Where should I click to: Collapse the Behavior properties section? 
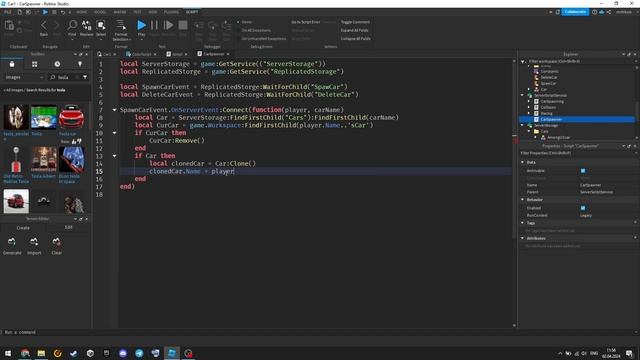point(523,200)
